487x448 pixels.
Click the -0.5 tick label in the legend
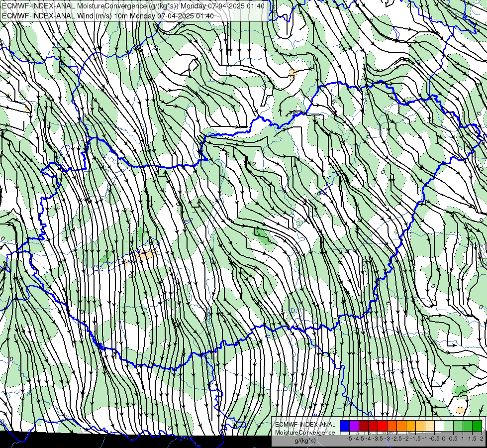tap(434, 439)
